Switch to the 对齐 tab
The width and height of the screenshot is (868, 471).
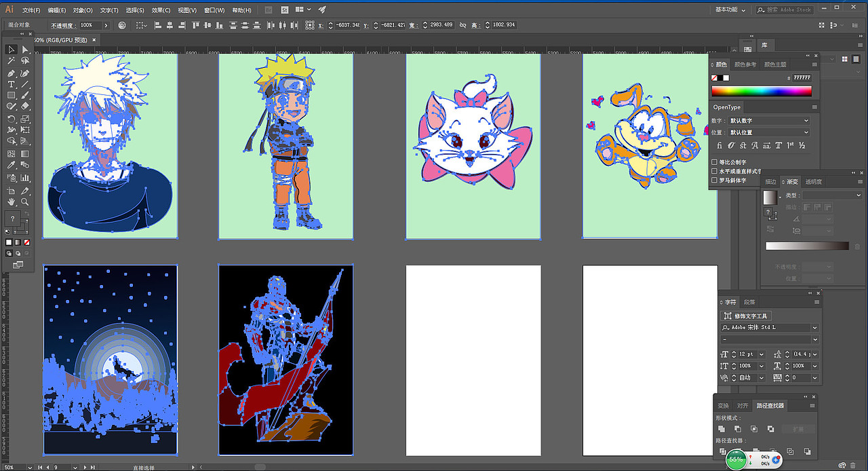pyautogui.click(x=743, y=406)
